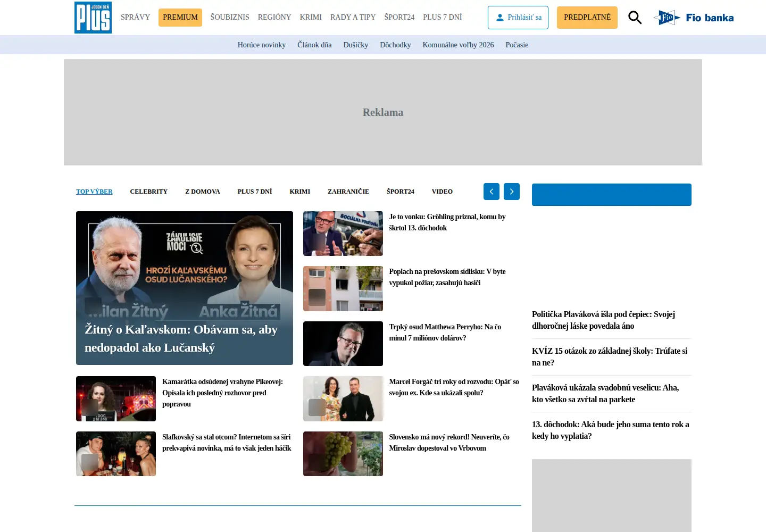Viewport: 766px width, 532px height.
Task: Open RADY A TIPY menu item
Action: 353,17
